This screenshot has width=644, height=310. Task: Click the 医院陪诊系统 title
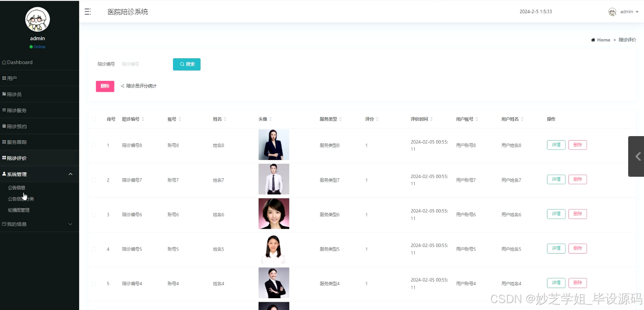[x=128, y=12]
